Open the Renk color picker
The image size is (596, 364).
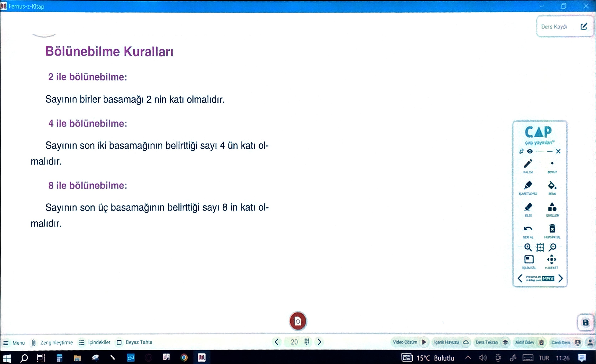click(x=552, y=186)
